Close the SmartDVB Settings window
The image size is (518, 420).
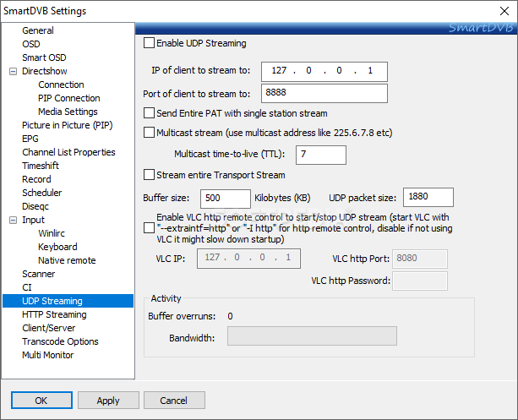click(504, 11)
